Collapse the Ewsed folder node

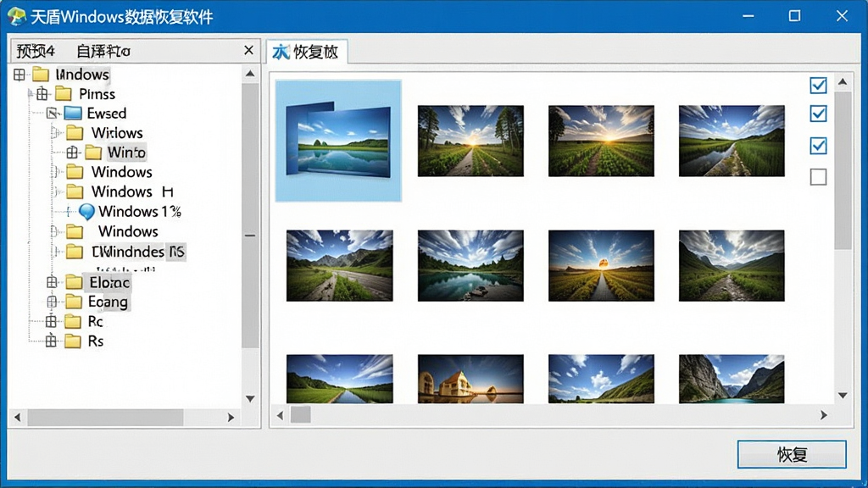point(52,114)
